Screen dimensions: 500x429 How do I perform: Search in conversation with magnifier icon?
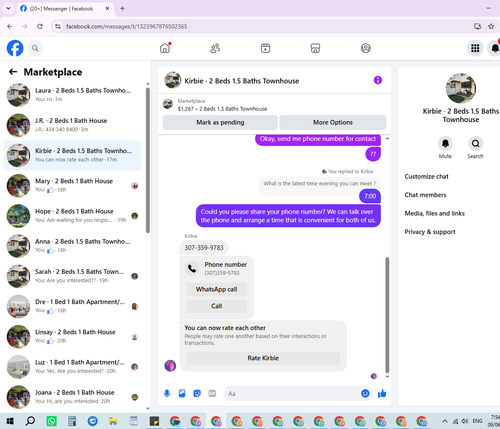click(x=475, y=144)
